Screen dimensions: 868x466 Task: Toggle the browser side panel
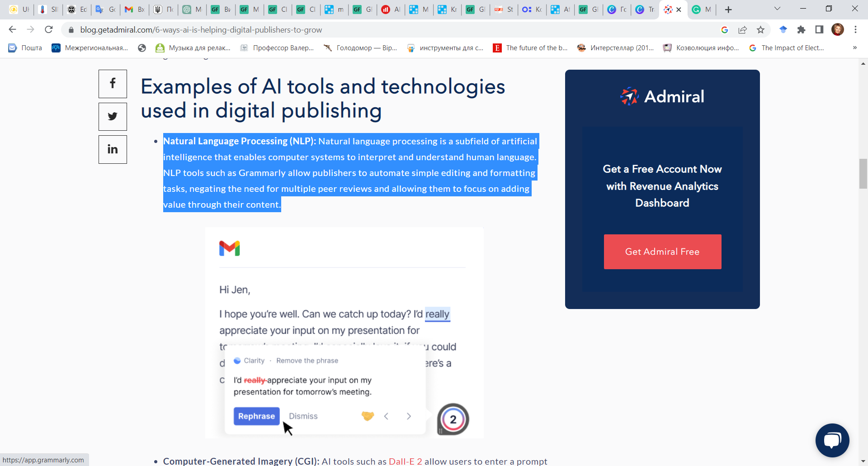pyautogui.click(x=819, y=30)
